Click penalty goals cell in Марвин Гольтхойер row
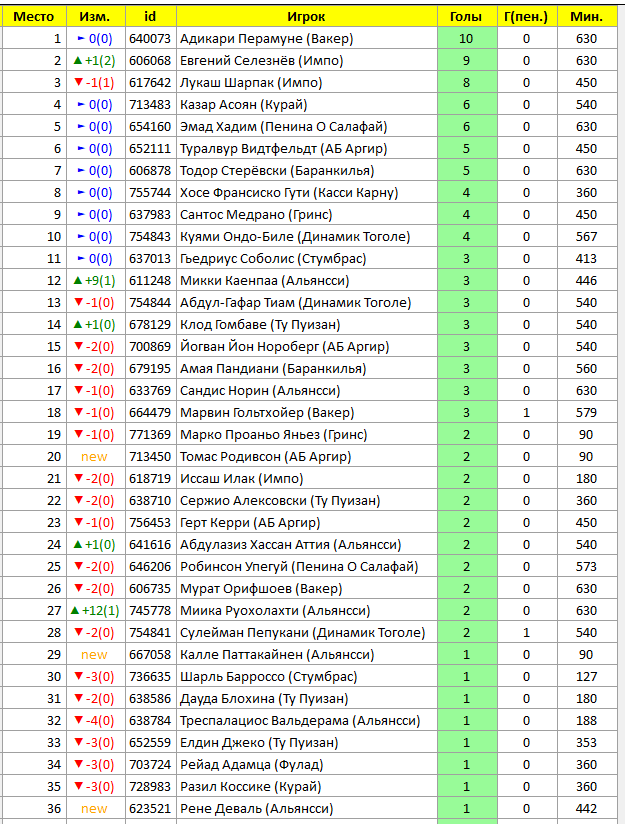This screenshot has width=625, height=824. coord(526,413)
